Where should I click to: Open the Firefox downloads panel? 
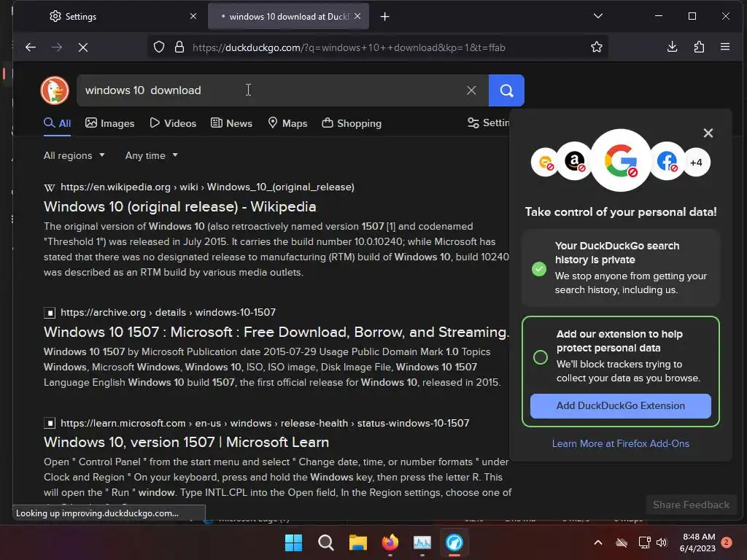pyautogui.click(x=672, y=47)
